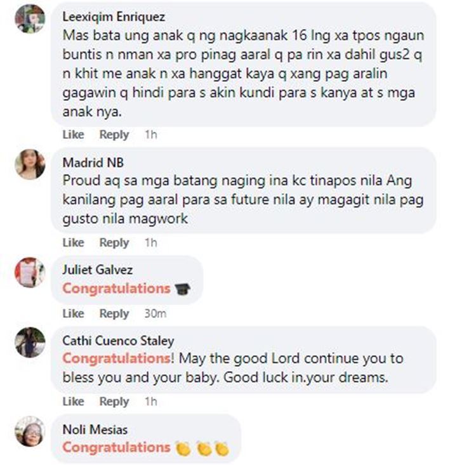
Task: Like Cathi Cuenco Staley's comment
Action: click(73, 402)
